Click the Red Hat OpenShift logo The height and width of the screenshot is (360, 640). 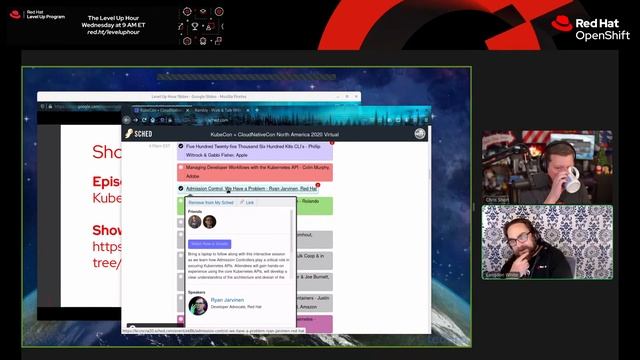[590, 29]
